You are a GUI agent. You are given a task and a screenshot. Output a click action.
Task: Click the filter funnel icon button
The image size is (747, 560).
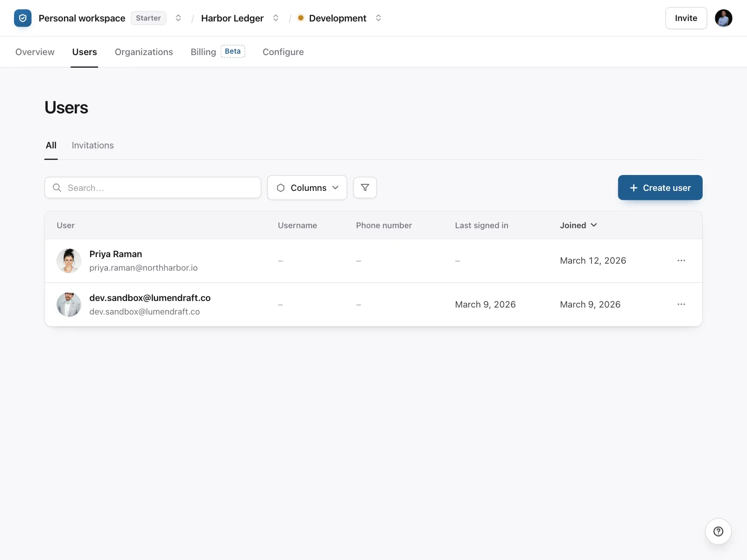click(365, 188)
